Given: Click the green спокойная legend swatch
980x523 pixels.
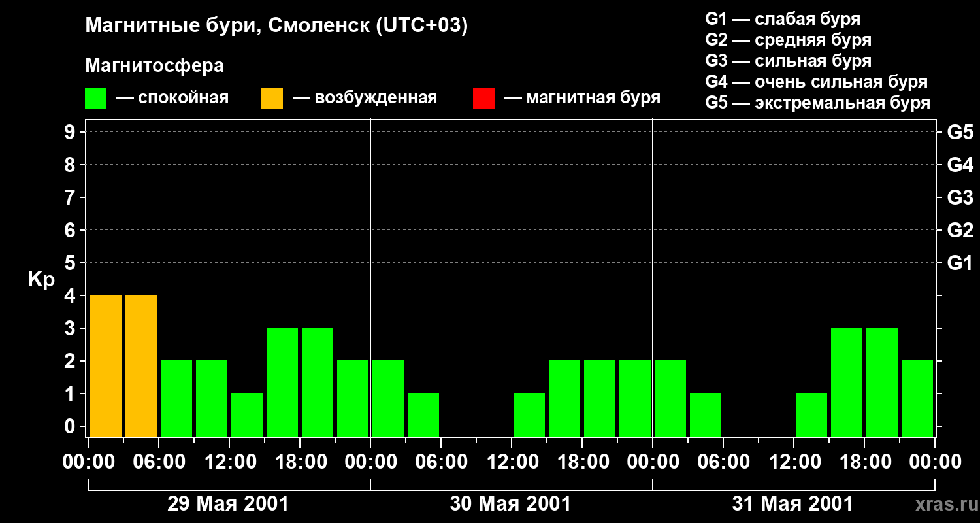Looking at the screenshot, I should (95, 99).
